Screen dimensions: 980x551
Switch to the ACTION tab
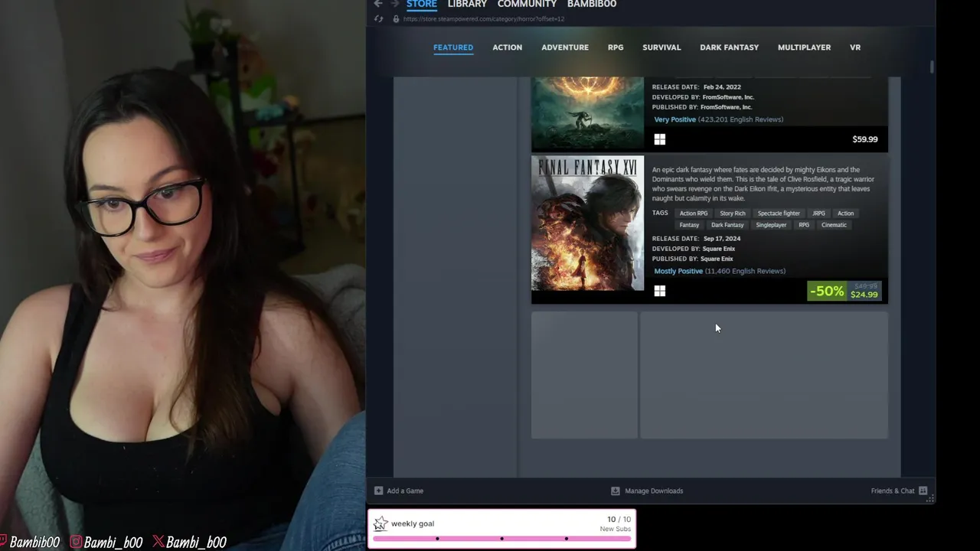(x=507, y=47)
